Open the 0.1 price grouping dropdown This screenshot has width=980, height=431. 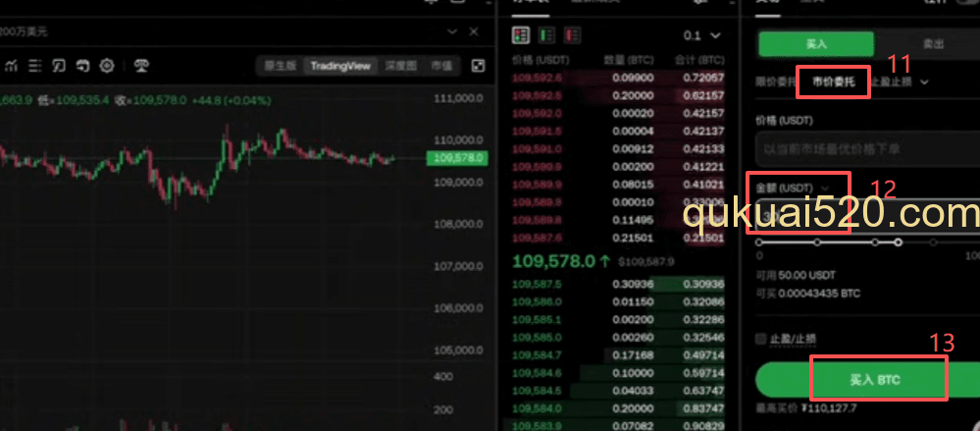tap(701, 35)
